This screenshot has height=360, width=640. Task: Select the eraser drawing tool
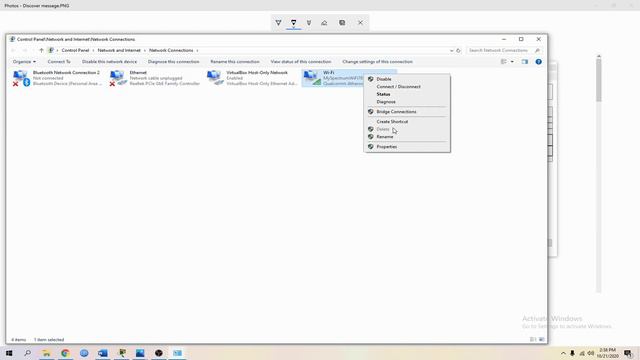click(x=324, y=22)
